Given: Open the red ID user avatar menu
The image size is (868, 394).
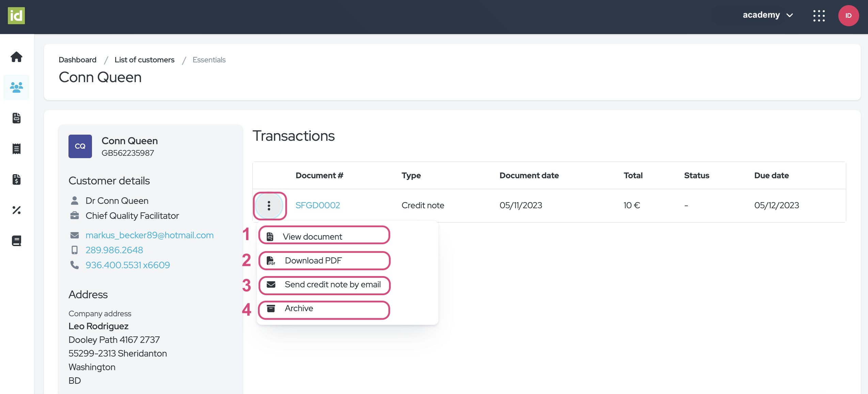Looking at the screenshot, I should 848,16.
